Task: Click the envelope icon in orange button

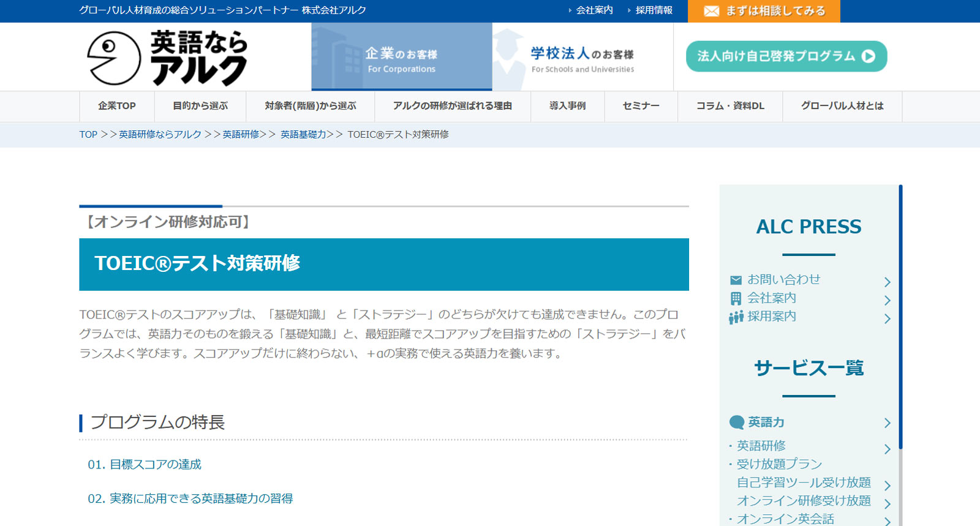Action: 711,11
